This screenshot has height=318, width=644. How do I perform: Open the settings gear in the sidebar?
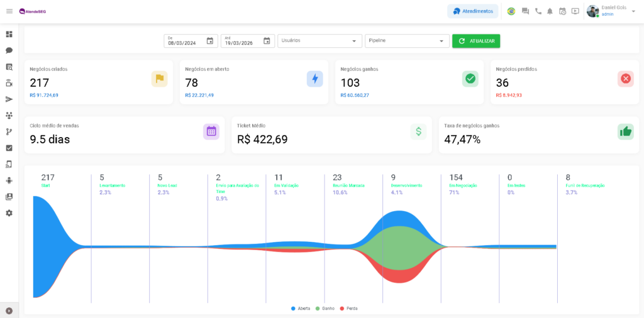pyautogui.click(x=9, y=213)
